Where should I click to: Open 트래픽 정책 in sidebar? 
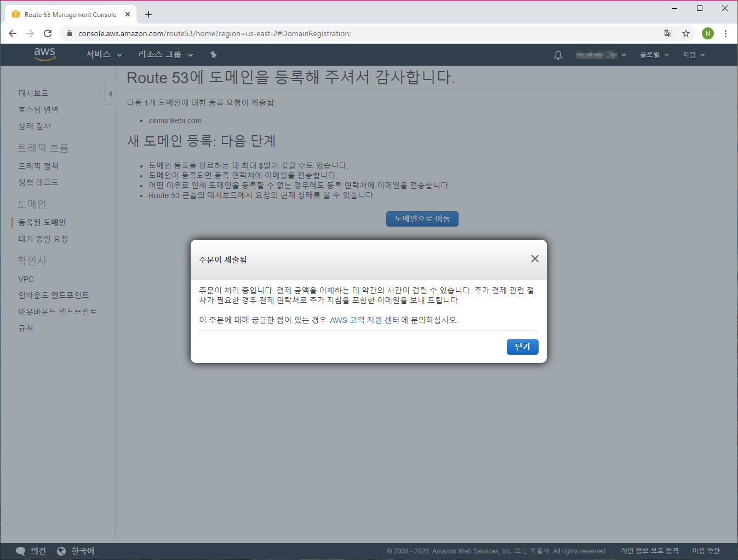coord(38,166)
